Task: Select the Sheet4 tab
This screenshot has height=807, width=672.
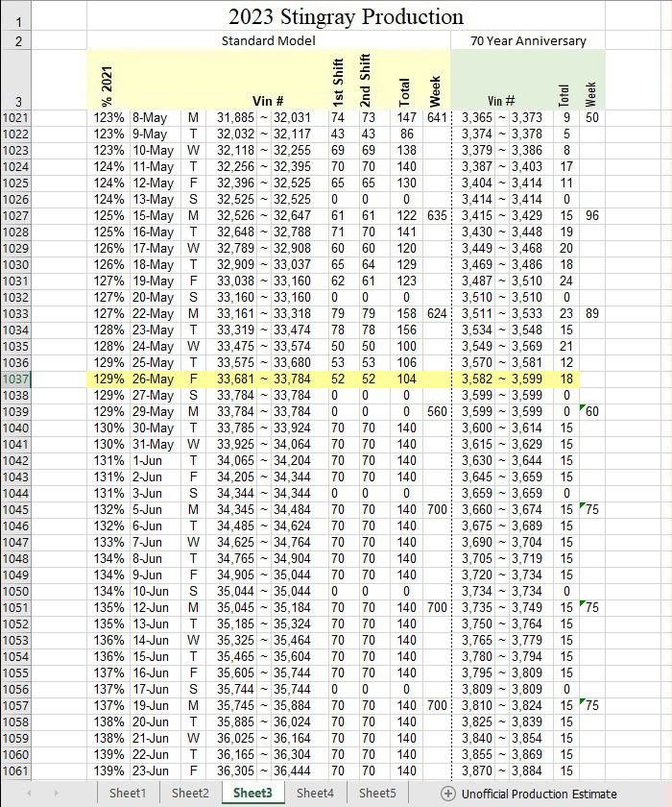Action: (x=315, y=794)
